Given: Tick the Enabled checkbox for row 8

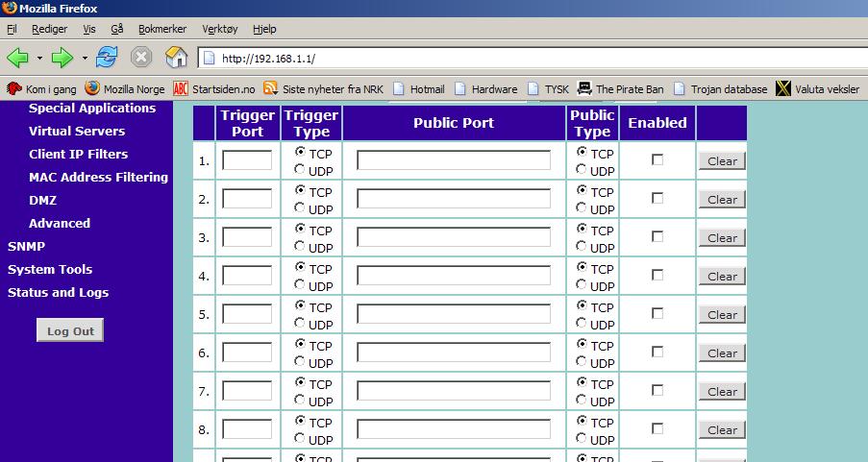Looking at the screenshot, I should pos(657,428).
